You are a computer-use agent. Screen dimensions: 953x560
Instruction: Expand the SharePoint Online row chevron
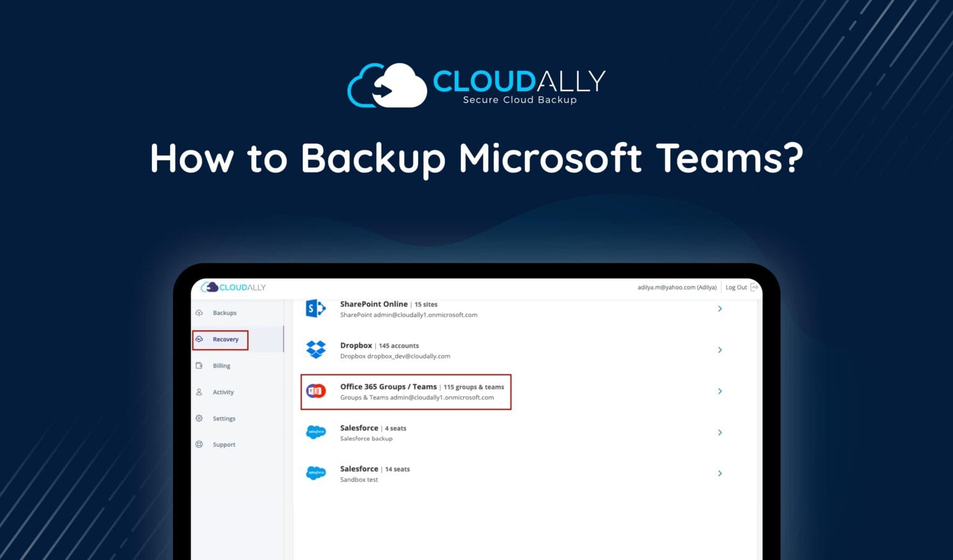[x=720, y=308]
